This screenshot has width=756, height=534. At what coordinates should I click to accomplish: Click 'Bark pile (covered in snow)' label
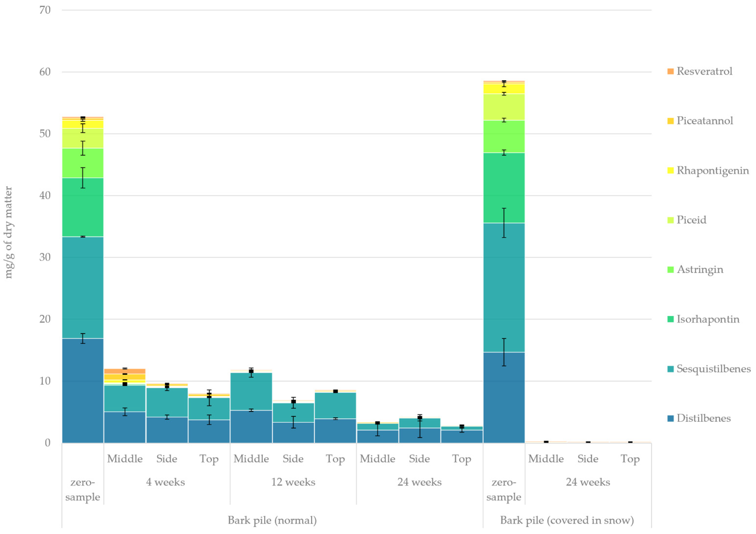(567, 521)
